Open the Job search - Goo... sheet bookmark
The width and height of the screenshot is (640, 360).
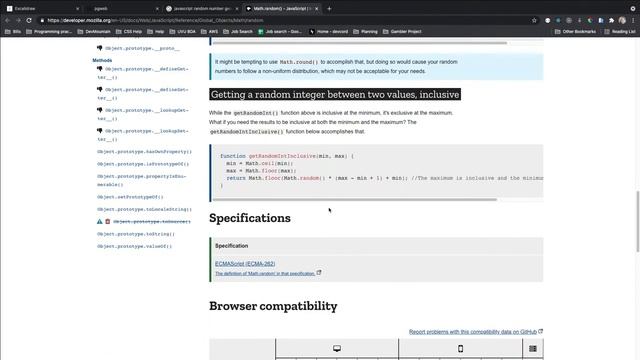[x=280, y=31]
